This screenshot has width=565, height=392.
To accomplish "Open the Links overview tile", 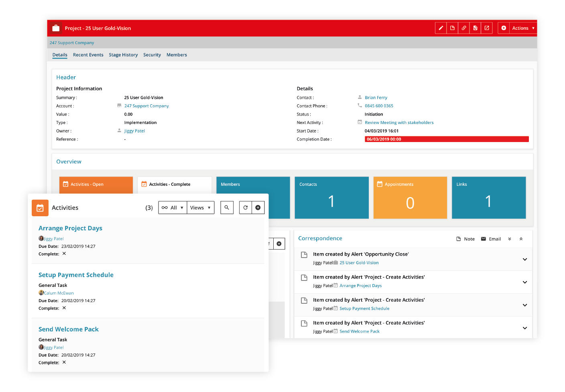I will point(489,198).
